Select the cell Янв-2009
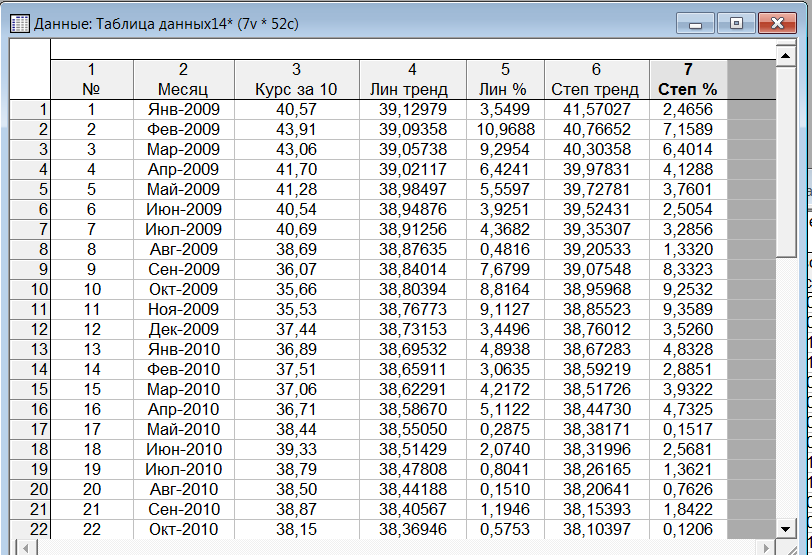 [x=184, y=110]
